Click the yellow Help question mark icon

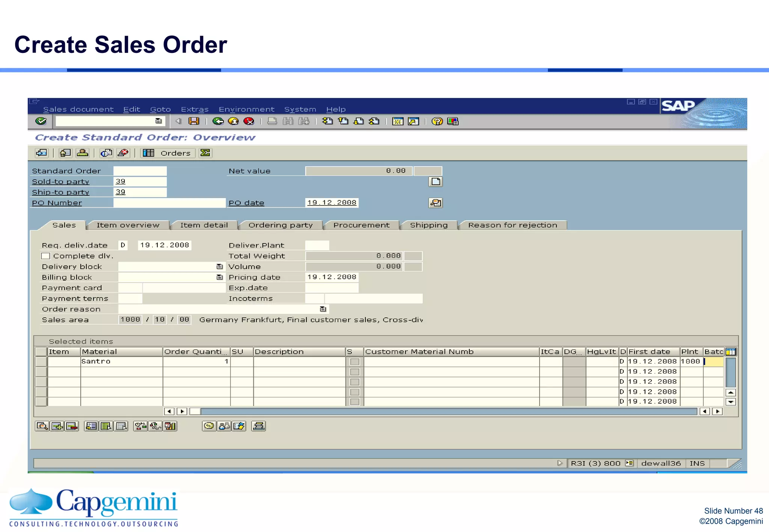[x=437, y=121]
